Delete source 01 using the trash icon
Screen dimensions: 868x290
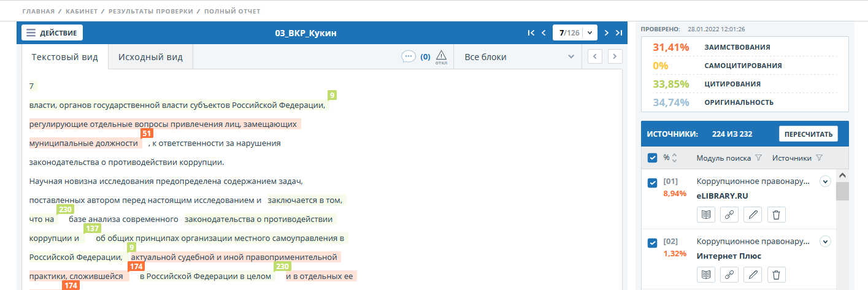click(776, 215)
